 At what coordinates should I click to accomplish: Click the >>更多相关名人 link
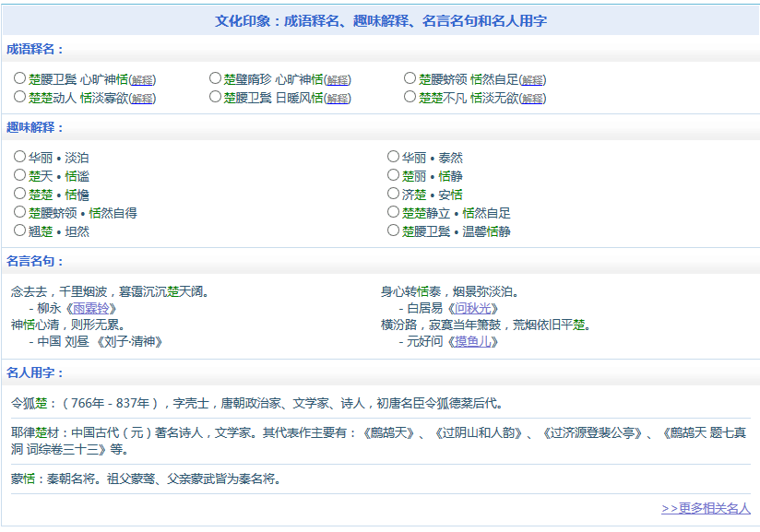[706, 508]
